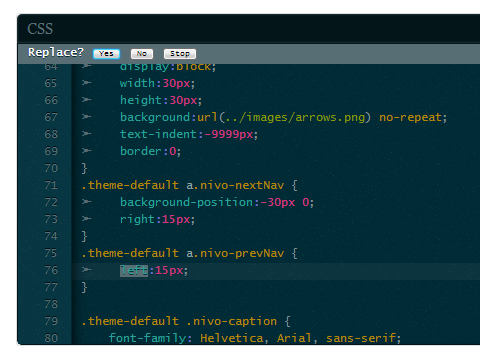This screenshot has width=480, height=360.
Task: Click the 'sans-serif' value on line 80
Action: (x=361, y=338)
